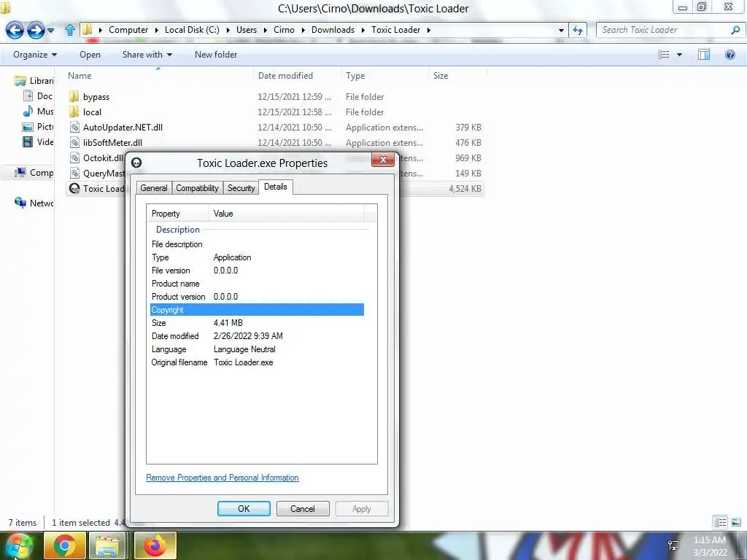Image resolution: width=747 pixels, height=560 pixels.
Task: Click Remove Properties and Personal Information link
Action: pos(222,478)
